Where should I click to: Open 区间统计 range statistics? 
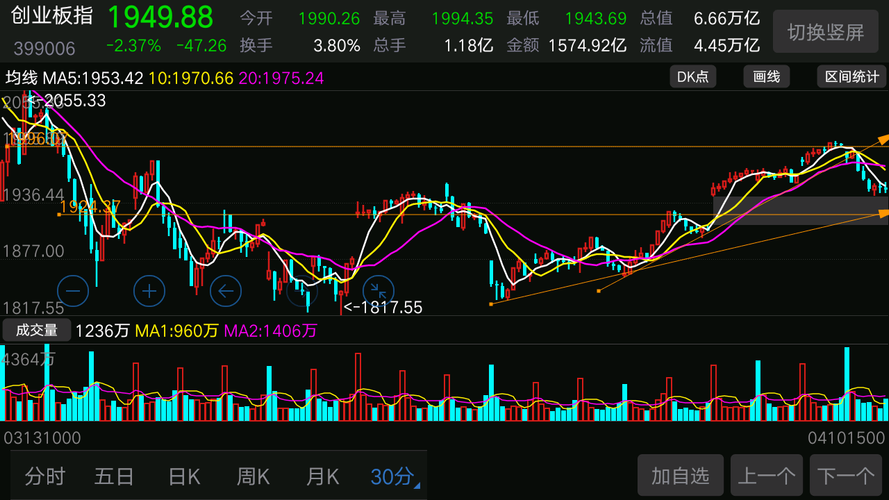point(852,77)
